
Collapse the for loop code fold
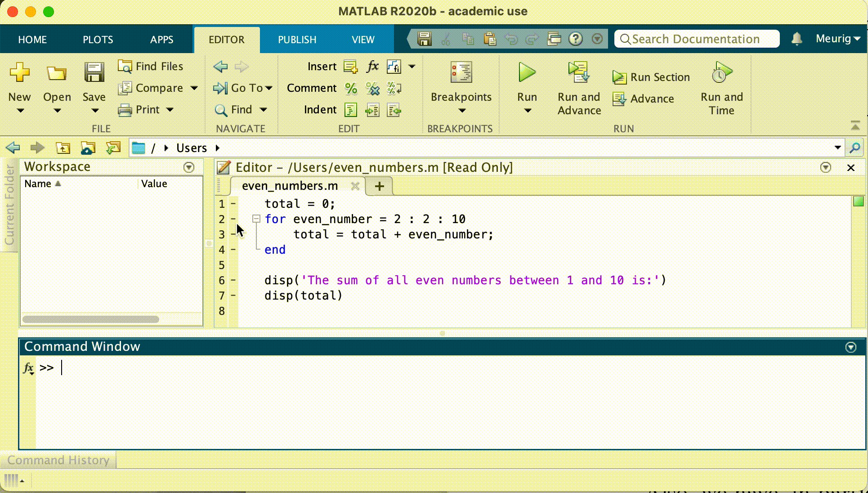click(x=256, y=219)
